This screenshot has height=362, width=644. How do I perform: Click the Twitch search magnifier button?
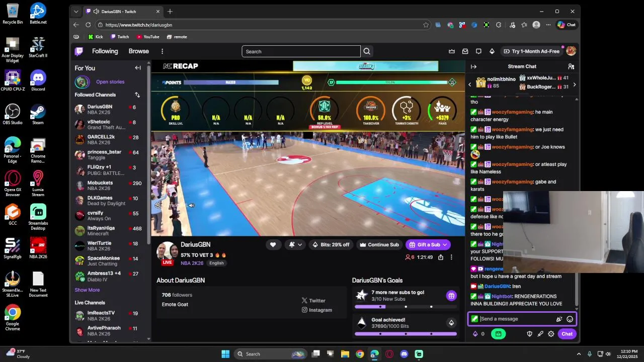point(367,51)
